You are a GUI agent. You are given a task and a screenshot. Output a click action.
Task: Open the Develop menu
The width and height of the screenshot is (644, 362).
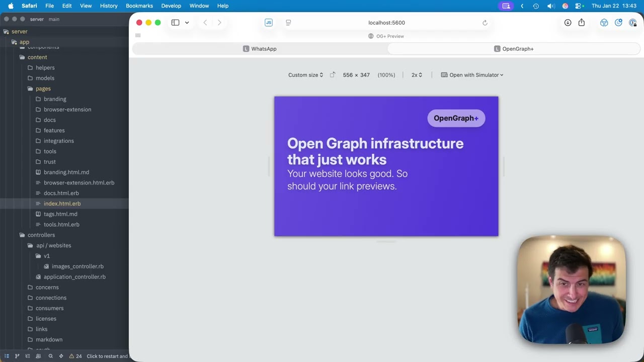171,6
